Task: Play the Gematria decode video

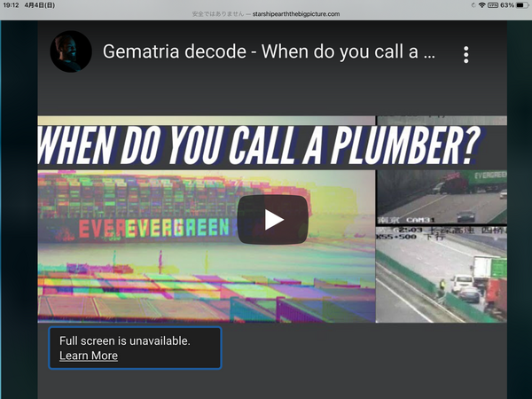Action: pyautogui.click(x=272, y=219)
